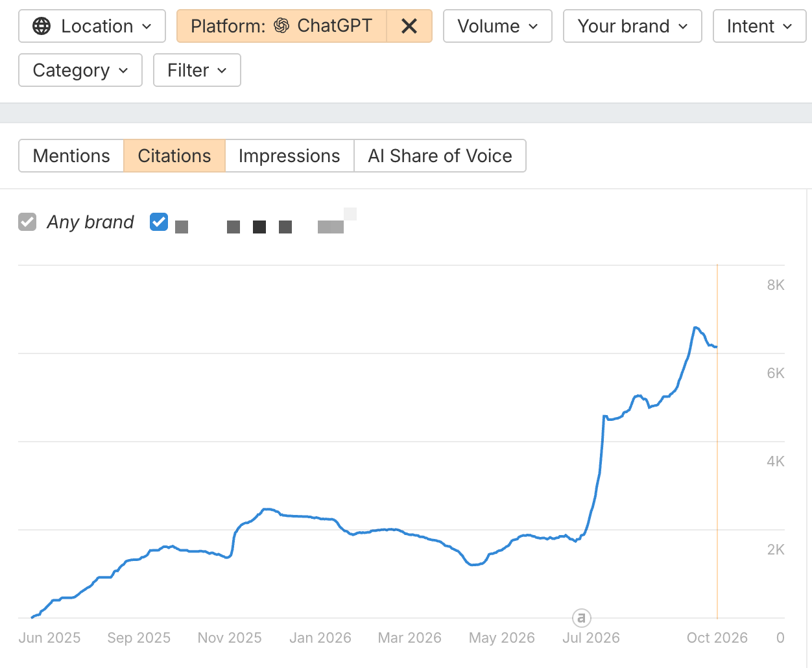This screenshot has height=668, width=812.
Task: Open the Intent filter dropdown
Action: click(x=759, y=26)
